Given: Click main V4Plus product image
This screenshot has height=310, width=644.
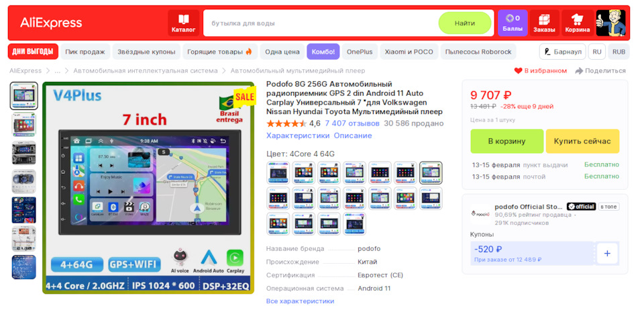Looking at the screenshot, I should [148, 188].
